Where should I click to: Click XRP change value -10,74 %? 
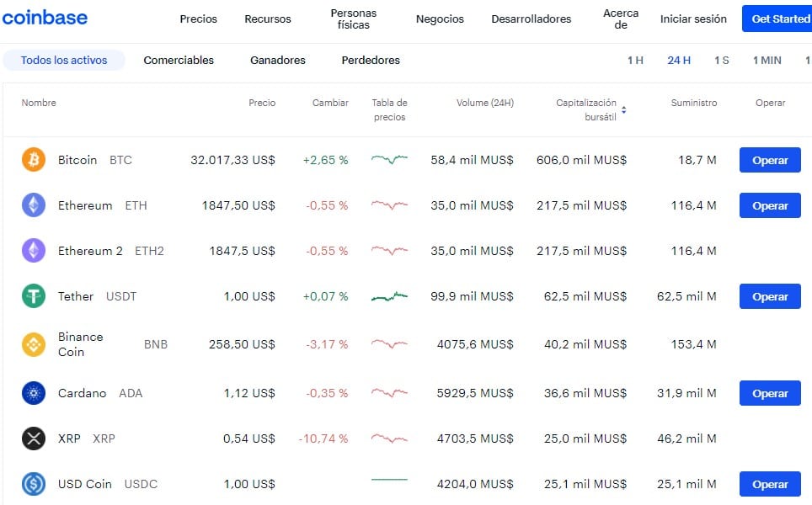point(323,439)
